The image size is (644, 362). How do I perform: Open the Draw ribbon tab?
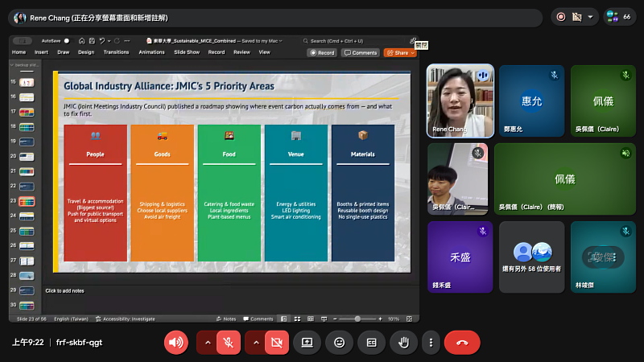pos(64,52)
